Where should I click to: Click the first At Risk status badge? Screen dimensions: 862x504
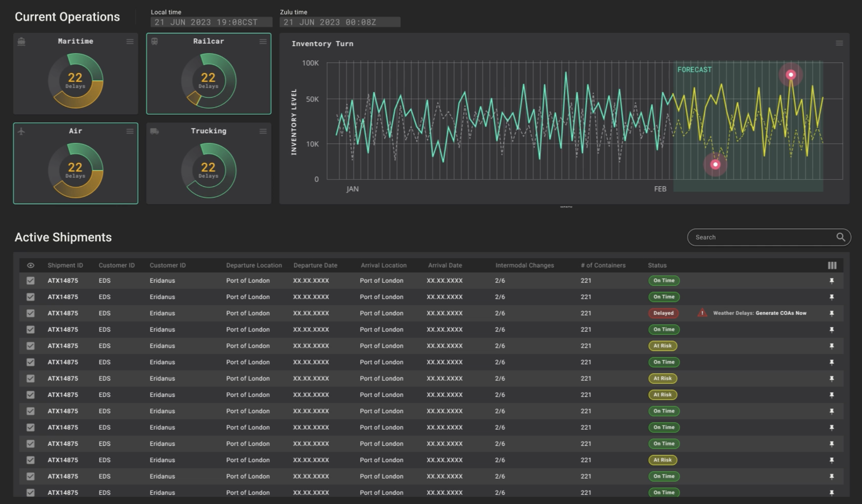[x=662, y=346]
